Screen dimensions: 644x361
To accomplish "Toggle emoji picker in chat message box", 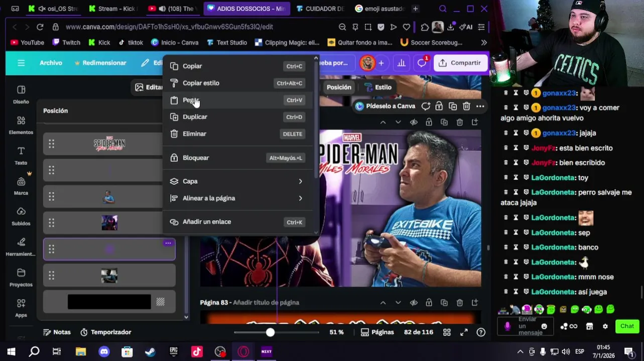I will click(x=544, y=326).
